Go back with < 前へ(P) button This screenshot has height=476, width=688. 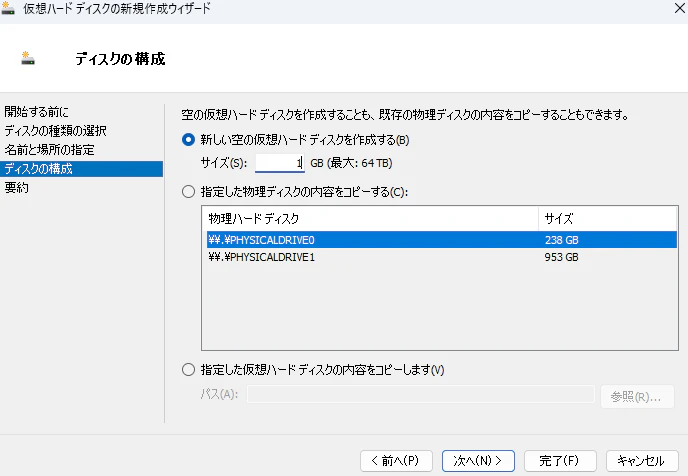click(x=396, y=461)
